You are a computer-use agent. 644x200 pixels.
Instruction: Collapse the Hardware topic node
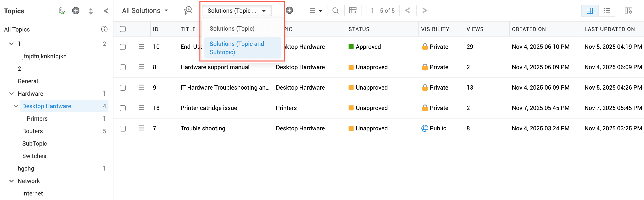pos(11,94)
